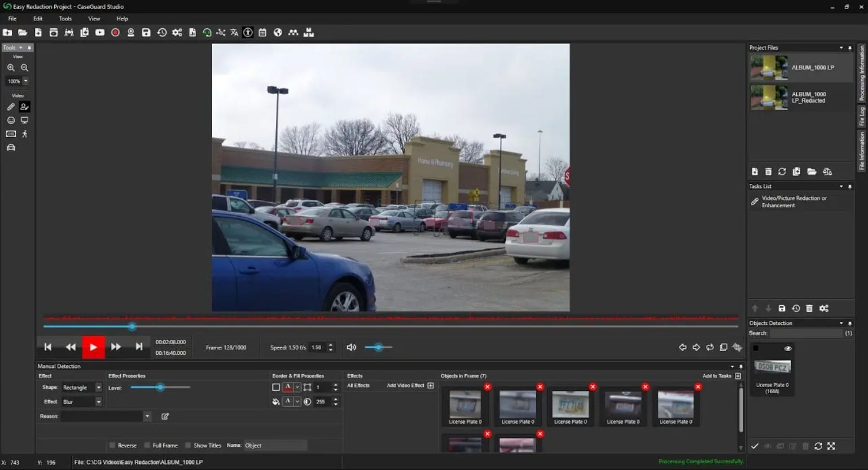Enable the Reverse checkbox
868x470 pixels.
tap(112, 445)
